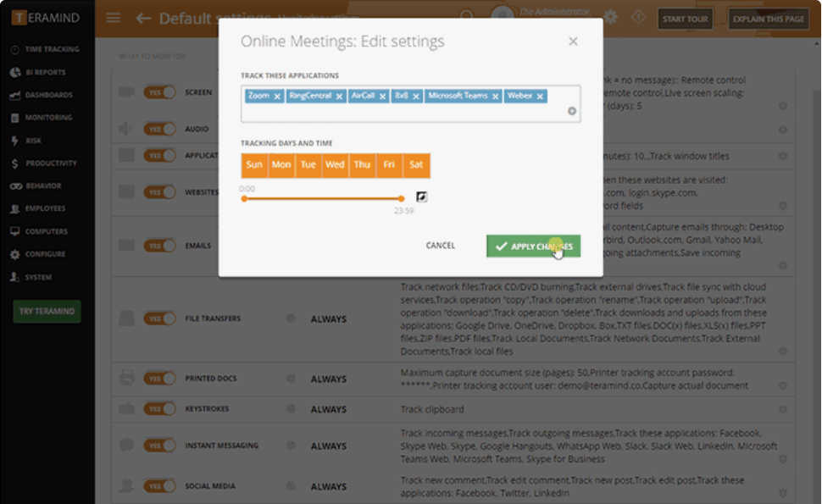The image size is (822, 504).
Task: Toggle Keystrokes monitoring switch
Action: (x=159, y=408)
